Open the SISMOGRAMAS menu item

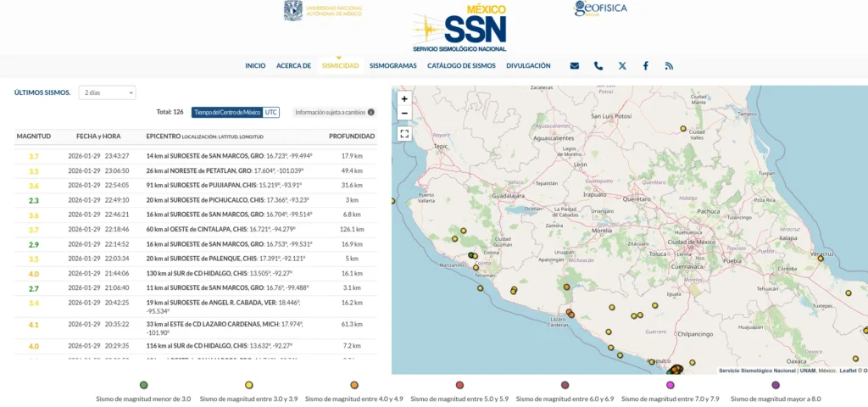coord(392,65)
